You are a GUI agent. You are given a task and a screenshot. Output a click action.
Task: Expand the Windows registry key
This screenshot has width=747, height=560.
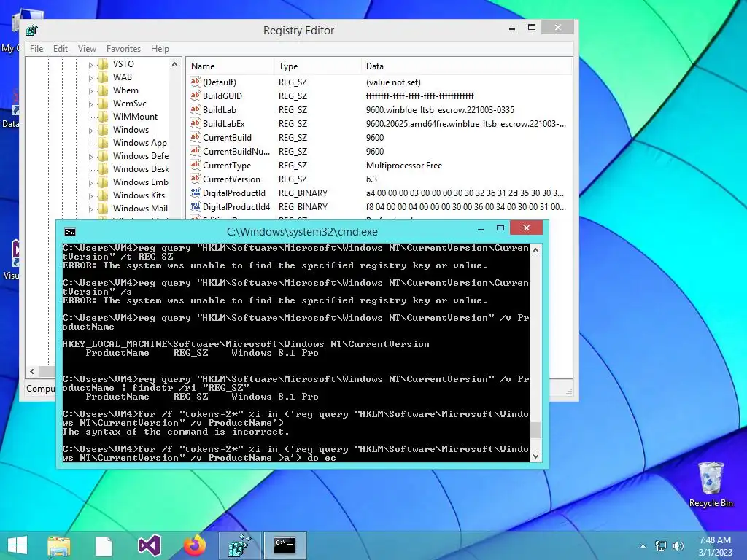tap(90, 130)
